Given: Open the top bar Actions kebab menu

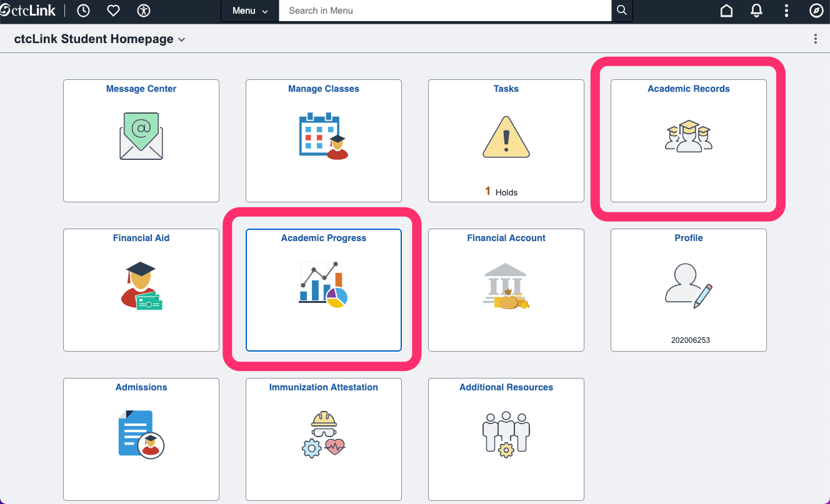Looking at the screenshot, I should (786, 11).
